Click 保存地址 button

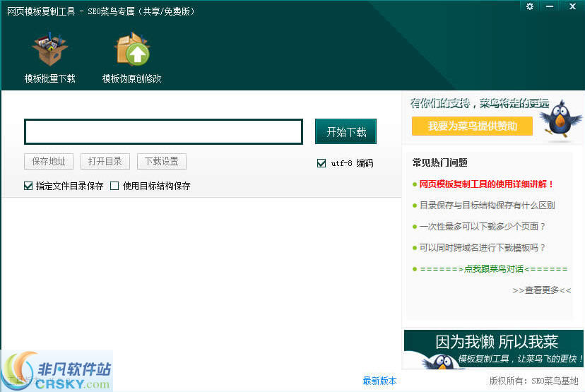tap(49, 161)
